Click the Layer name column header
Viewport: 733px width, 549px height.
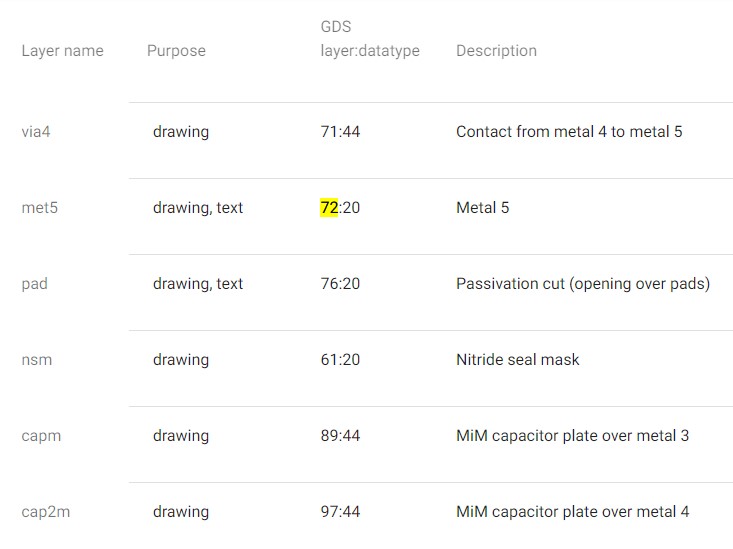[x=63, y=51]
